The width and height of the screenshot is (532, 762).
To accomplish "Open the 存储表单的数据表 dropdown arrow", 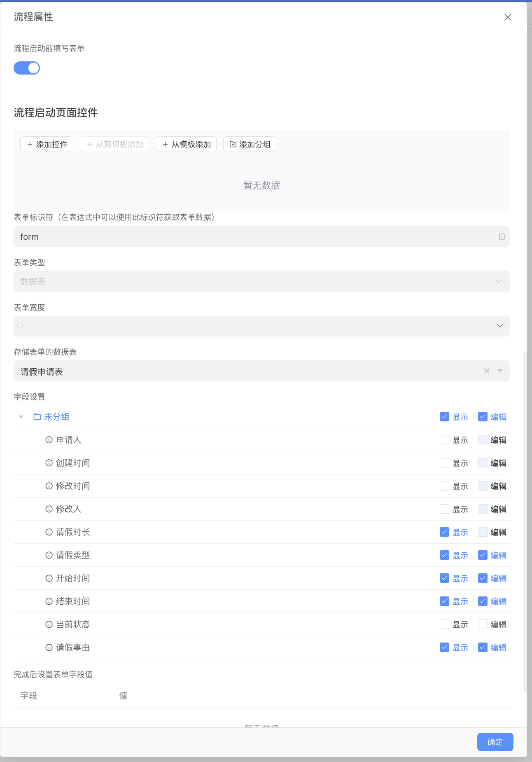I will click(500, 371).
